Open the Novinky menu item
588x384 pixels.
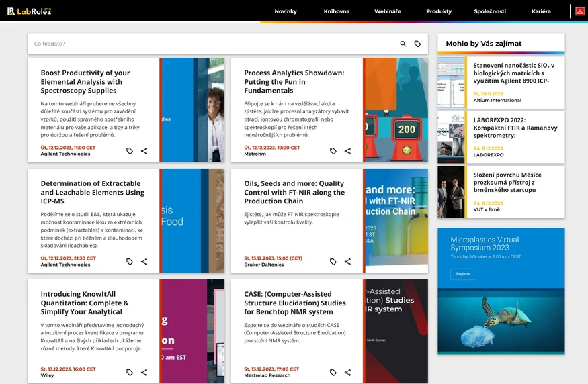click(286, 11)
